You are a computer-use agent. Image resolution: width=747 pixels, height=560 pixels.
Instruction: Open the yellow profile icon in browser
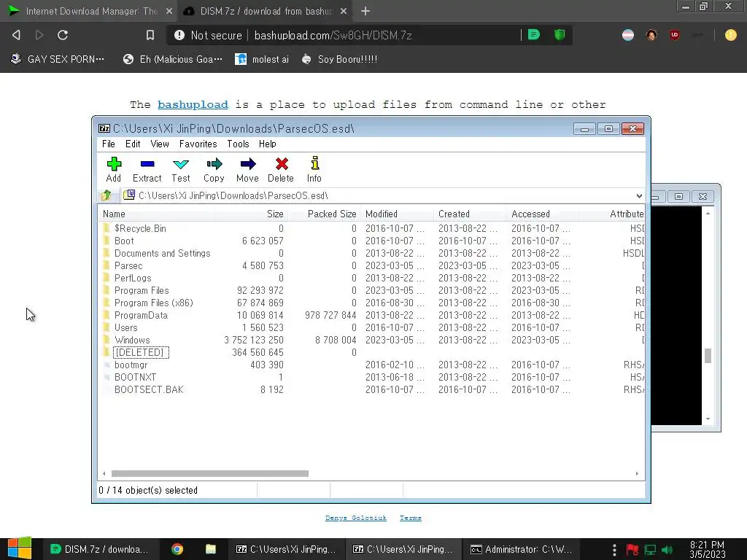point(730,35)
